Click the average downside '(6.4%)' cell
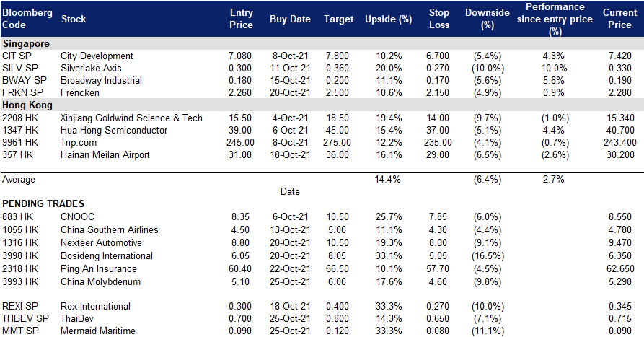 488,180
